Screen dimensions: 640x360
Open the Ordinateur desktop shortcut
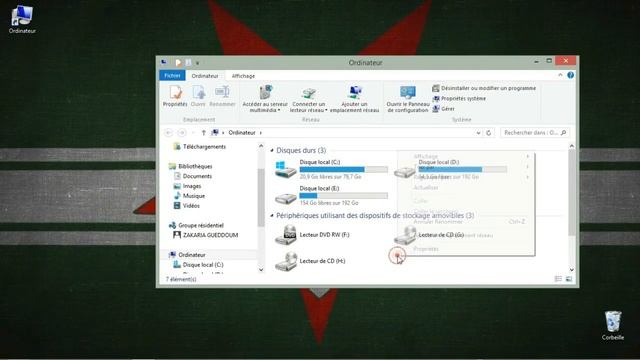pyautogui.click(x=22, y=19)
